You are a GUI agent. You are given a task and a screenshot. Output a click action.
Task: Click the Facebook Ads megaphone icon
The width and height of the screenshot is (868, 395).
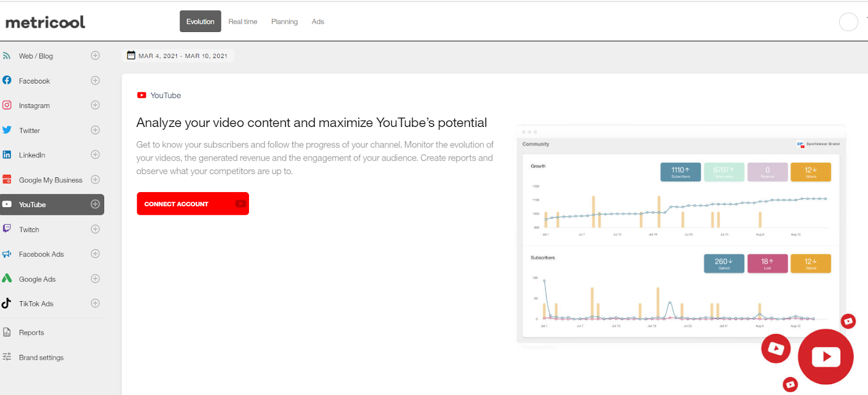click(7, 253)
